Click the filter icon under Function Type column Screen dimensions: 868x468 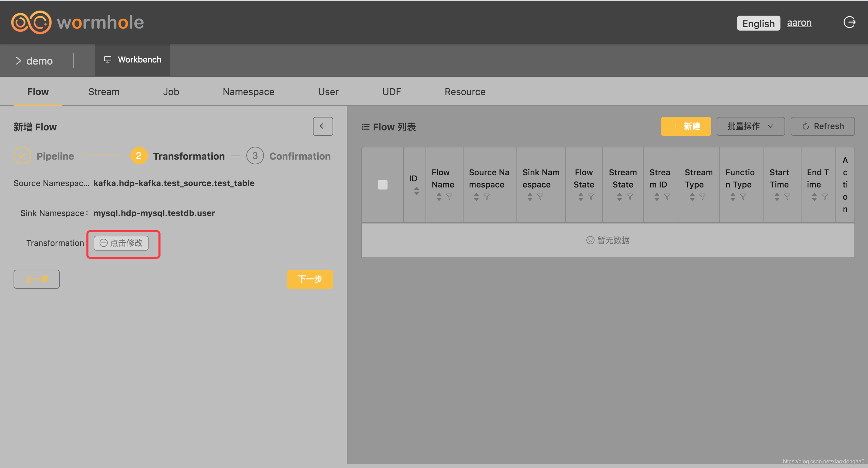743,197
